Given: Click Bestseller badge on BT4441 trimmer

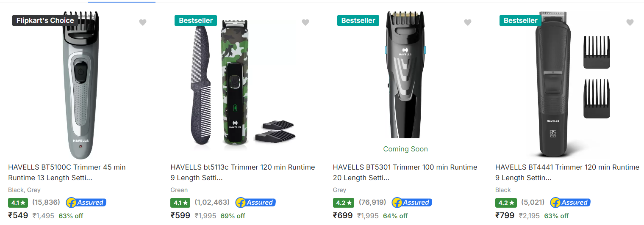Looking at the screenshot, I should 520,20.
